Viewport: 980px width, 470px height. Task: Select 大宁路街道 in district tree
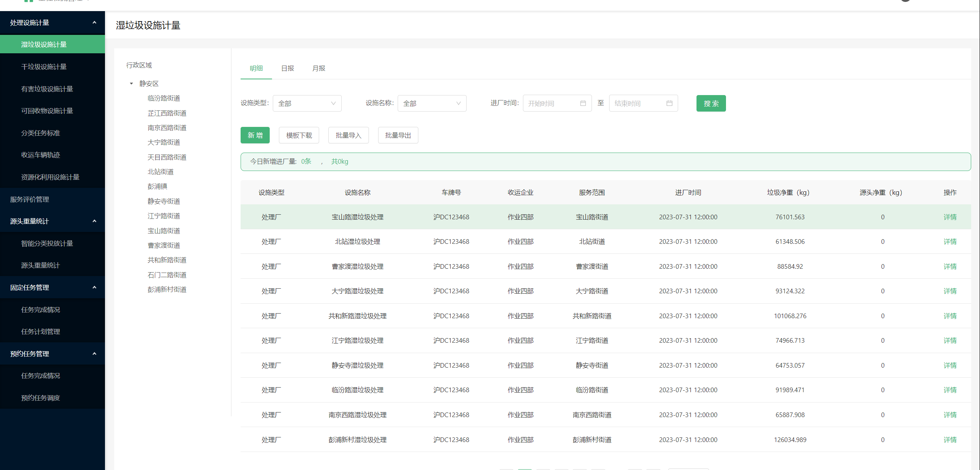point(164,142)
